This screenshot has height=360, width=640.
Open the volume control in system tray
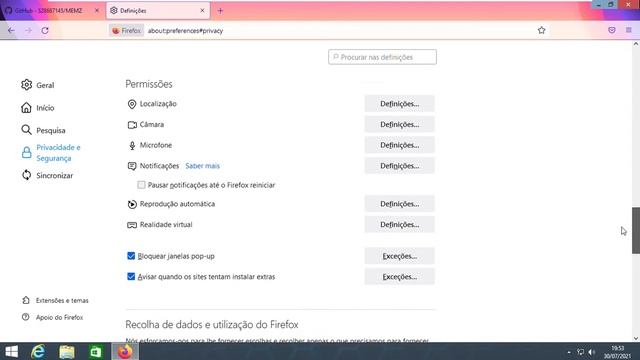pyautogui.click(x=591, y=352)
